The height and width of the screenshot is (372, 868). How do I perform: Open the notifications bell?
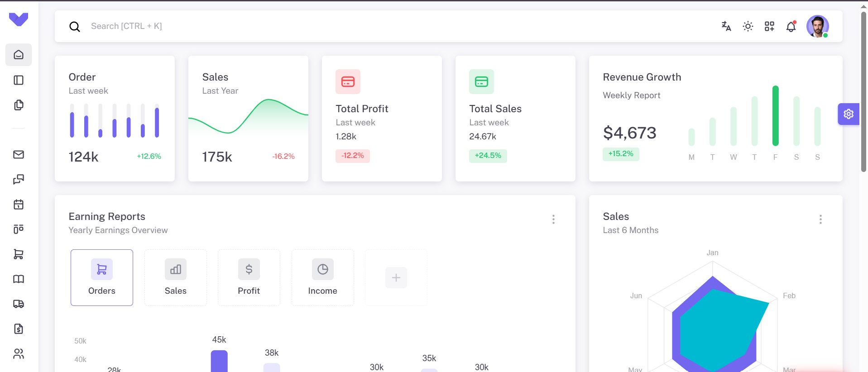[791, 27]
